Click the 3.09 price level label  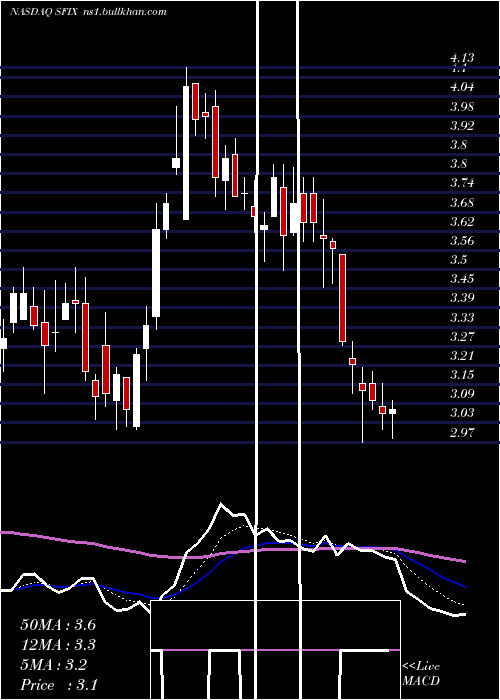462,394
